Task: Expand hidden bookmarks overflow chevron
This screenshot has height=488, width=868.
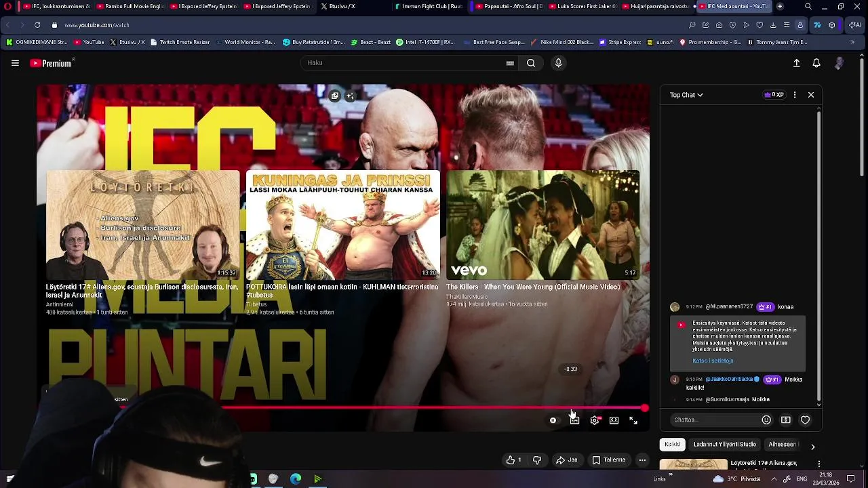Action: (x=852, y=42)
